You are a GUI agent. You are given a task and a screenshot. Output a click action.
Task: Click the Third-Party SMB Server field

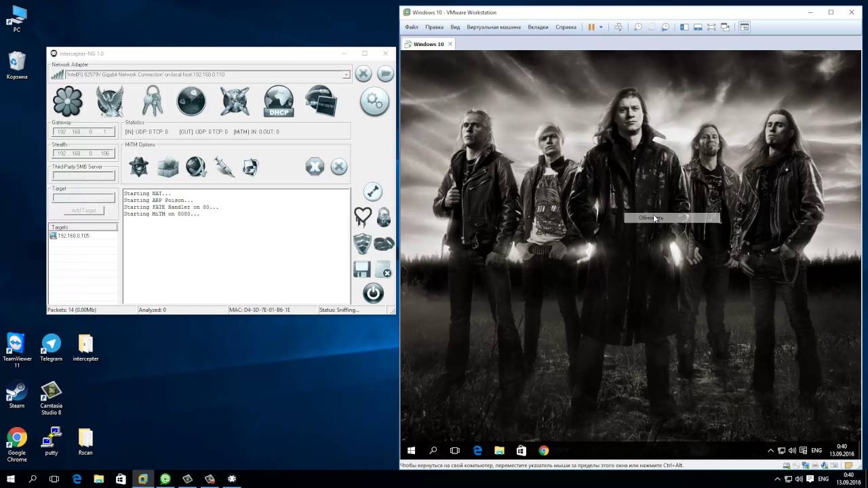click(83, 176)
